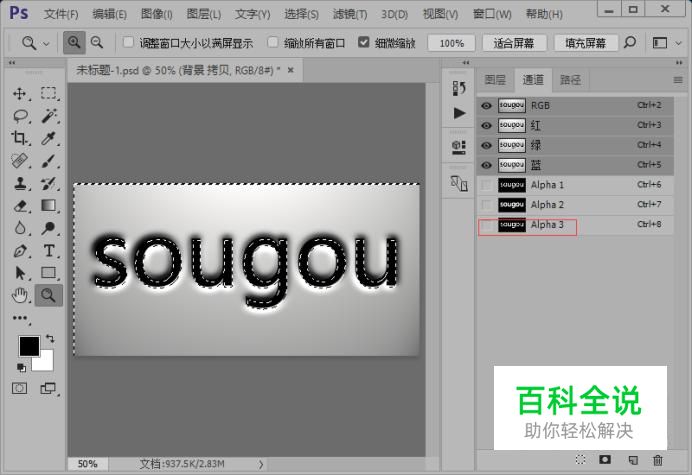The height and width of the screenshot is (475, 692).
Task: Select the Lasso tool
Action: (20, 116)
